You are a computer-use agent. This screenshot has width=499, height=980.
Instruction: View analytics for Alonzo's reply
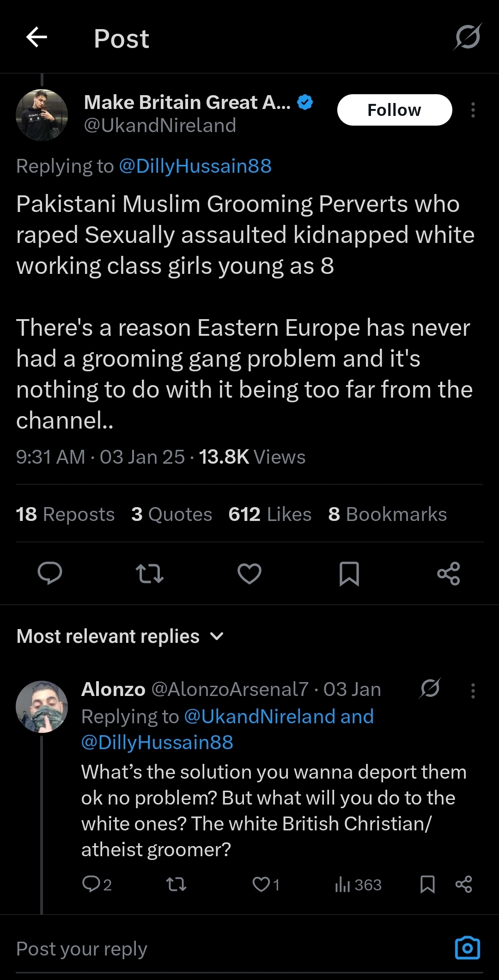click(358, 884)
